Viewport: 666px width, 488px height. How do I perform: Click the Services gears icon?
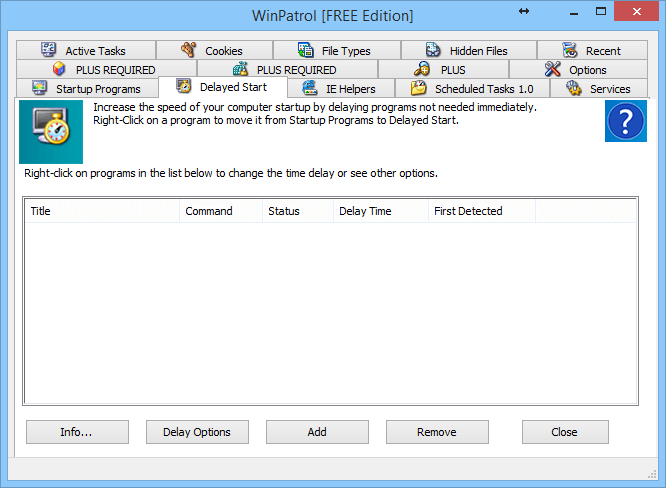(x=573, y=88)
